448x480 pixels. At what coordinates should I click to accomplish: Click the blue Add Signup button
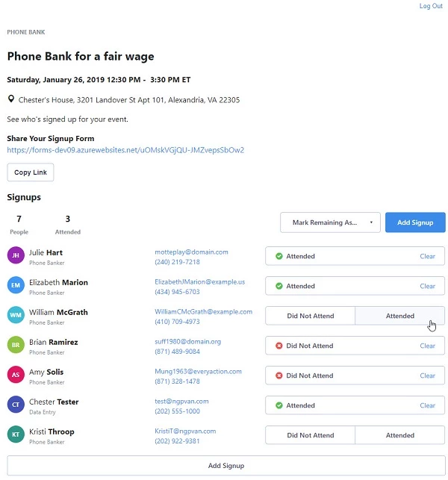point(415,222)
